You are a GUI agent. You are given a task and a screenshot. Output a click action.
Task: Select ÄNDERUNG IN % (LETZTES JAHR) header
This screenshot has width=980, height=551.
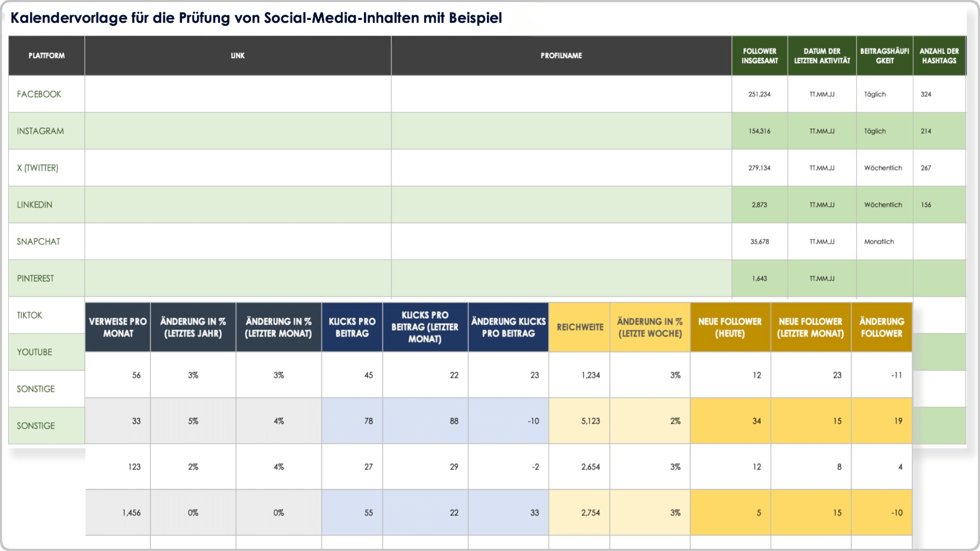click(193, 327)
